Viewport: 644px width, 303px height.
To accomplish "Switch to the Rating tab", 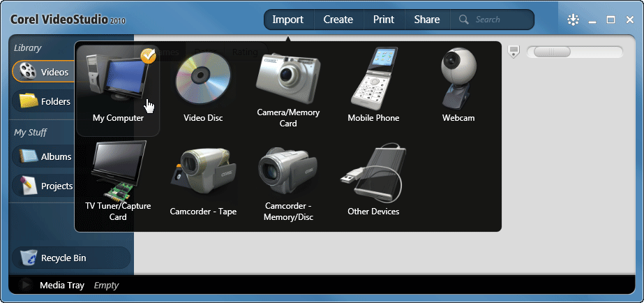I will pos(245,52).
